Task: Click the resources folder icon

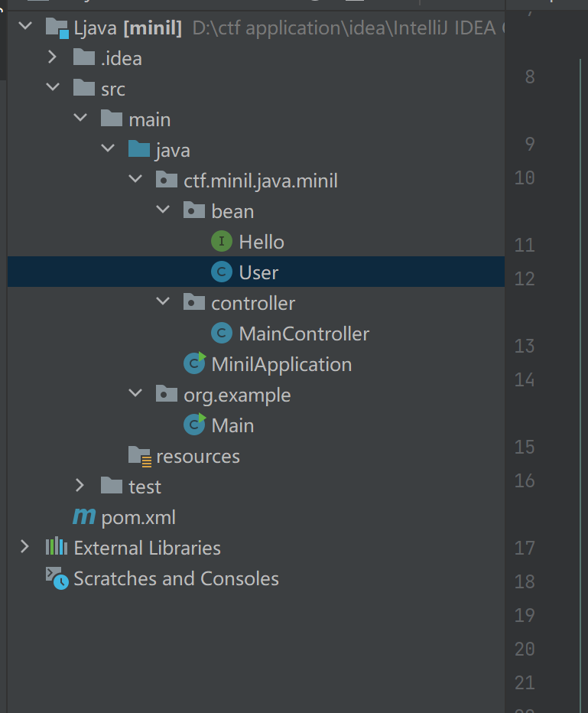Action: point(139,456)
